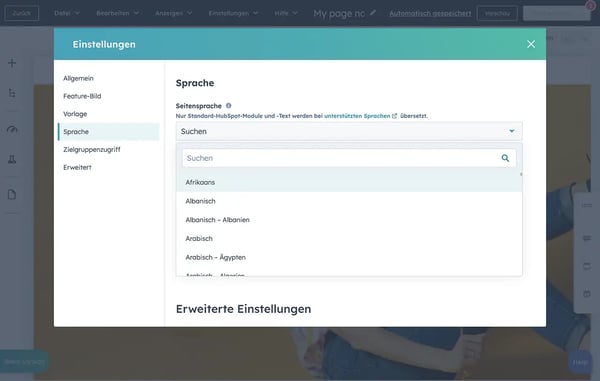Click the pencil icon to rename page
This screenshot has height=381, width=600.
pos(373,13)
